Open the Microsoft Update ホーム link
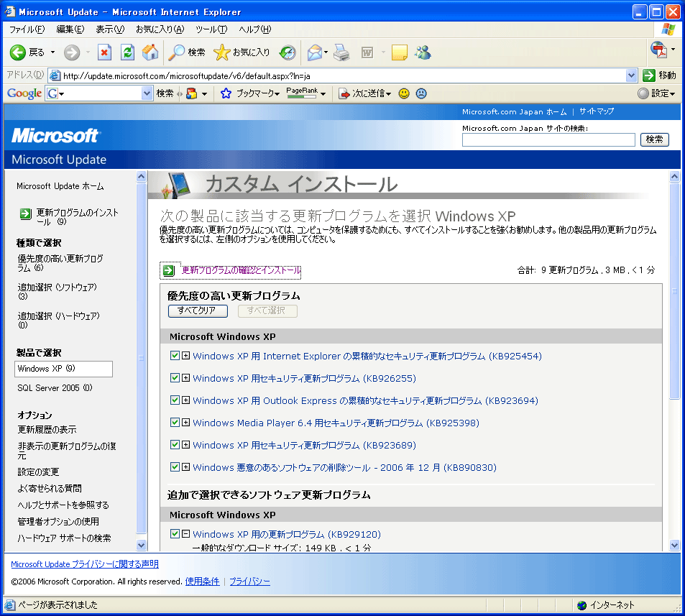 point(60,186)
